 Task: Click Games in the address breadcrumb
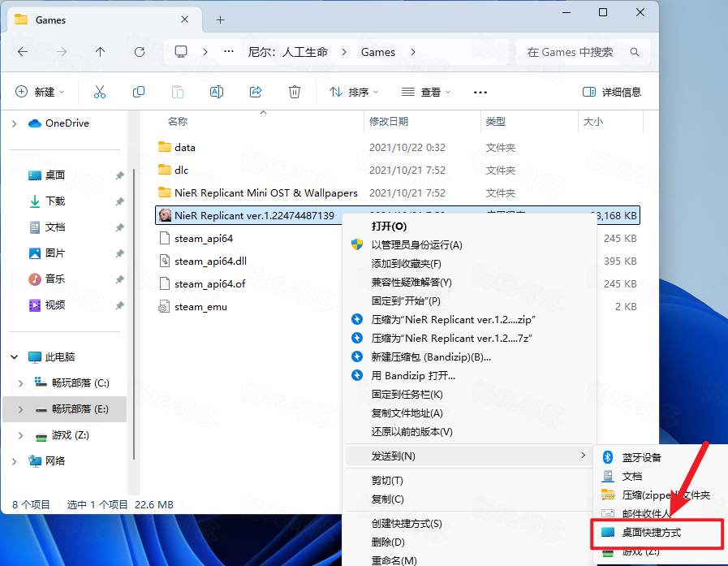tap(378, 52)
